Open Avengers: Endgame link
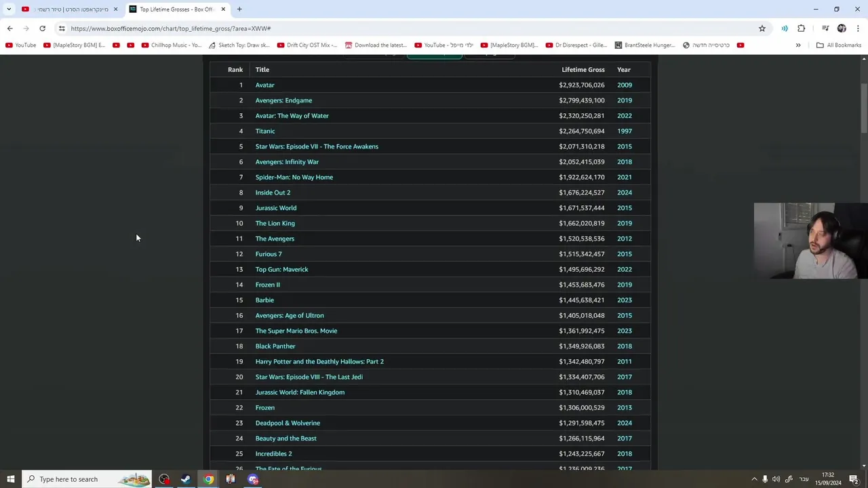868x488 pixels. [283, 100]
